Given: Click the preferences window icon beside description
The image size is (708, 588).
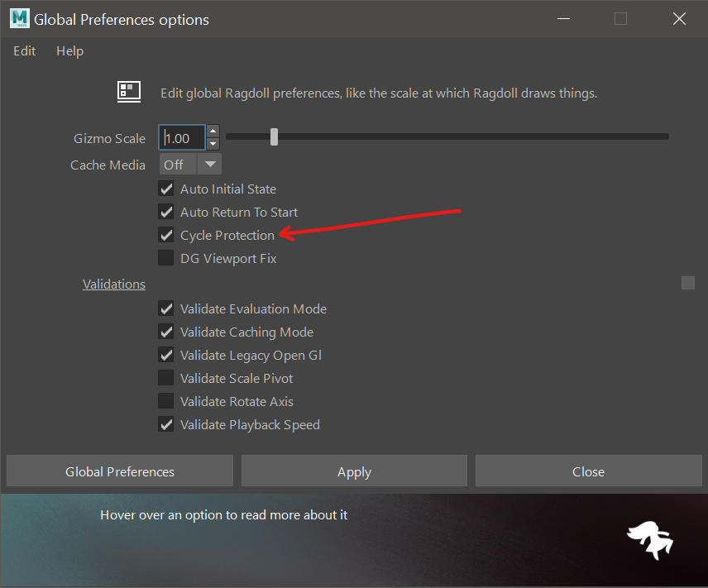Looking at the screenshot, I should (x=128, y=92).
